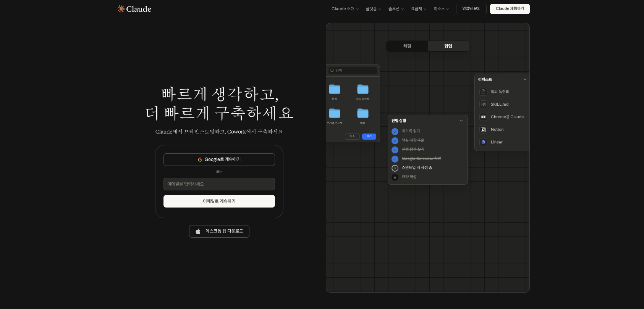The height and width of the screenshot is (309, 644).
Task: Focus the 이메일을 입력하세요 input field
Action: point(219,184)
